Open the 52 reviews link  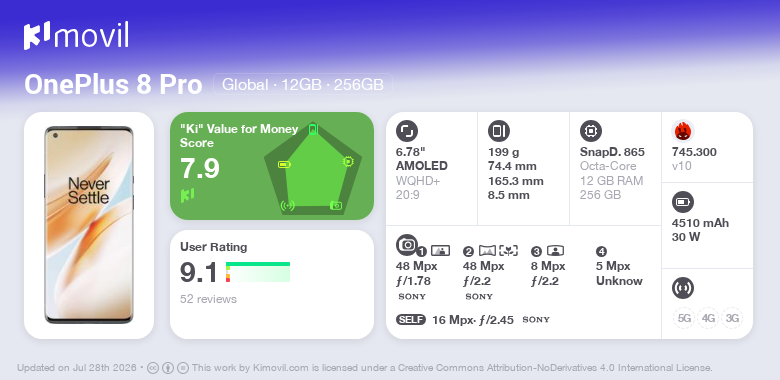pos(208,299)
